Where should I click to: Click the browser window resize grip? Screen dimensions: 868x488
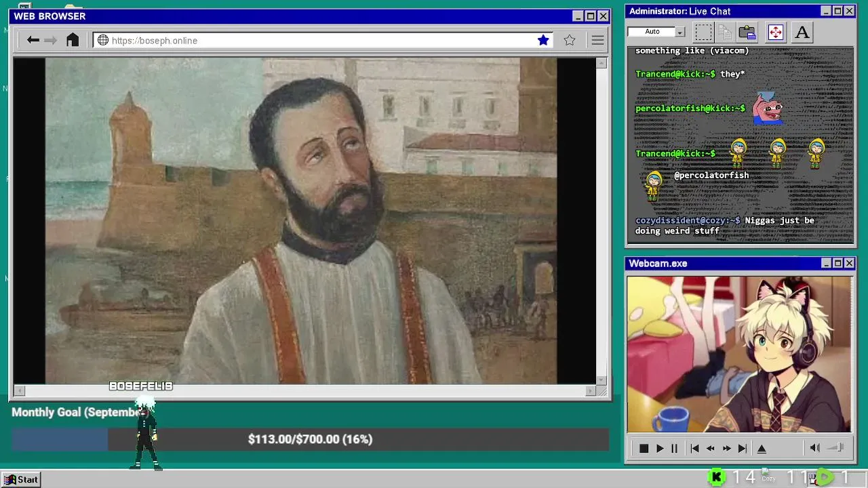click(x=601, y=390)
